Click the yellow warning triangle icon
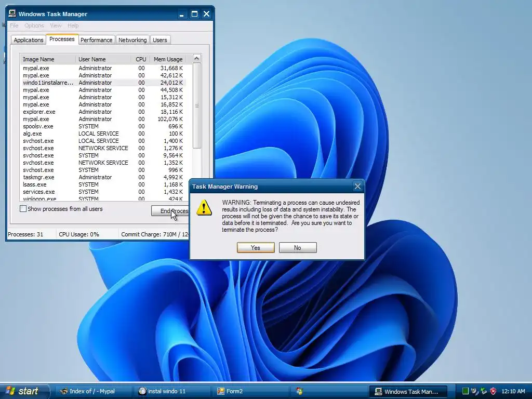 click(204, 207)
